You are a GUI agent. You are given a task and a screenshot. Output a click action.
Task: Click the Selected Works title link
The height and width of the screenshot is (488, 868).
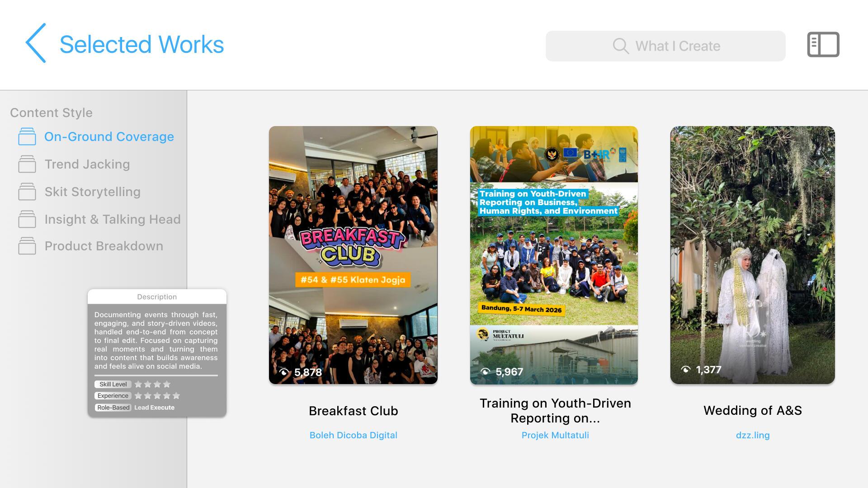(142, 44)
